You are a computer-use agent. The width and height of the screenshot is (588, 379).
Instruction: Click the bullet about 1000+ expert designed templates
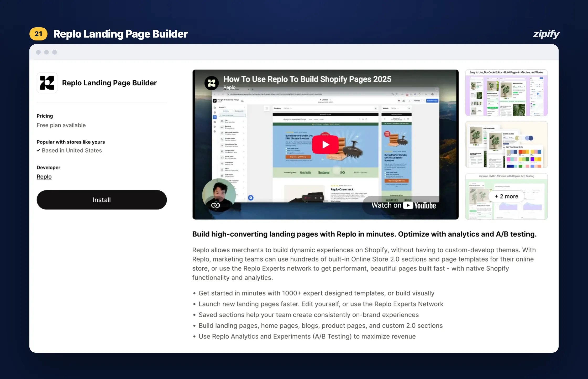316,293
